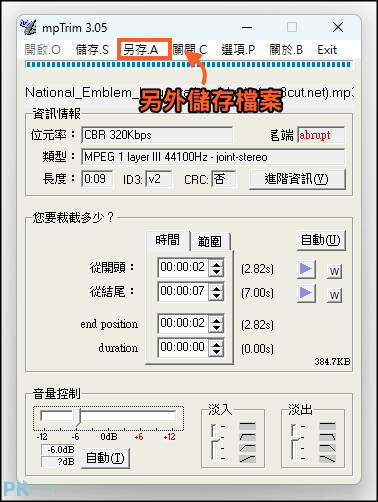
Task: Select the long fade-in ramp icon
Action: 247,459
